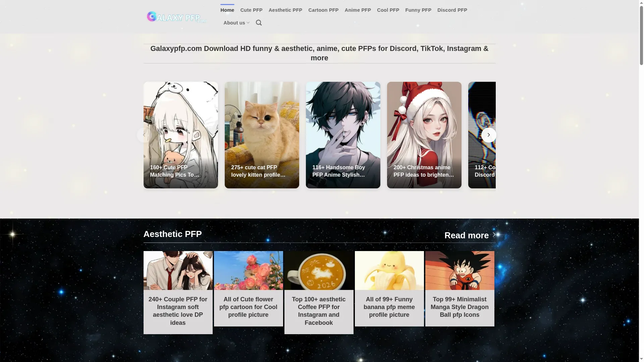Open Aesthetic PFP menu item
Screen dimensions: 644x362
click(x=285, y=10)
